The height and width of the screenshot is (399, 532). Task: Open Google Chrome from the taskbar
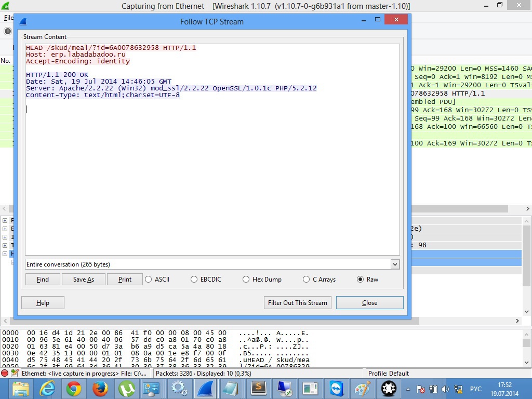(73, 389)
